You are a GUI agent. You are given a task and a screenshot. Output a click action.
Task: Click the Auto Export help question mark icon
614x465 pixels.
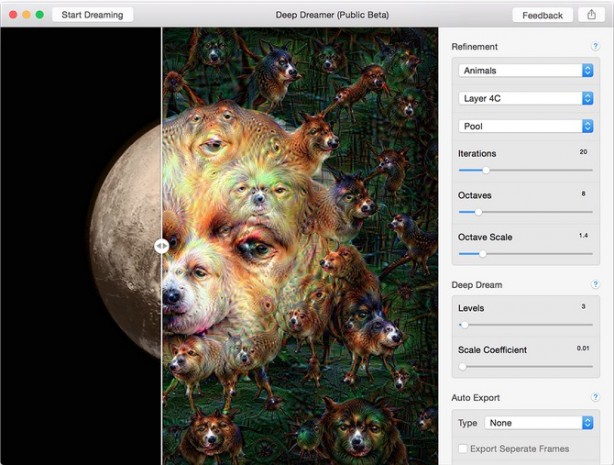pos(595,398)
